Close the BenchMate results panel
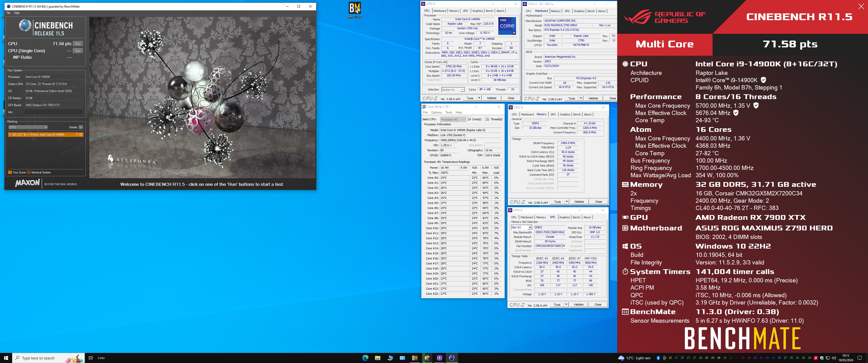The width and height of the screenshot is (868, 363). (x=861, y=6)
